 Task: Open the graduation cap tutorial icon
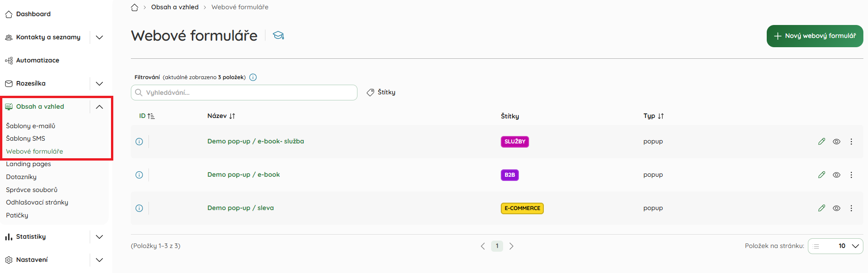click(x=278, y=36)
